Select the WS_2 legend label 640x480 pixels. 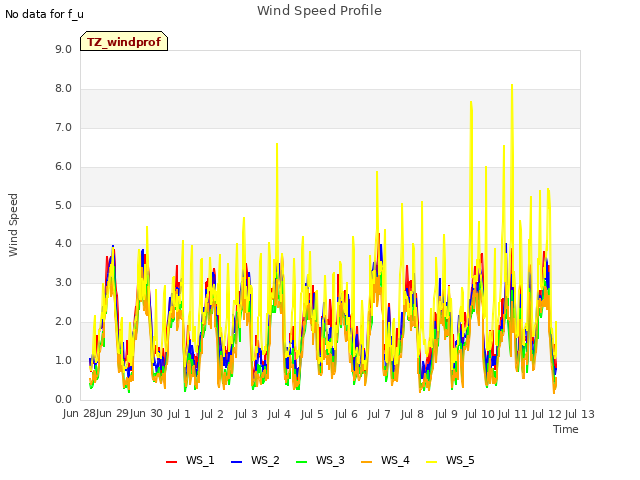pyautogui.click(x=265, y=460)
